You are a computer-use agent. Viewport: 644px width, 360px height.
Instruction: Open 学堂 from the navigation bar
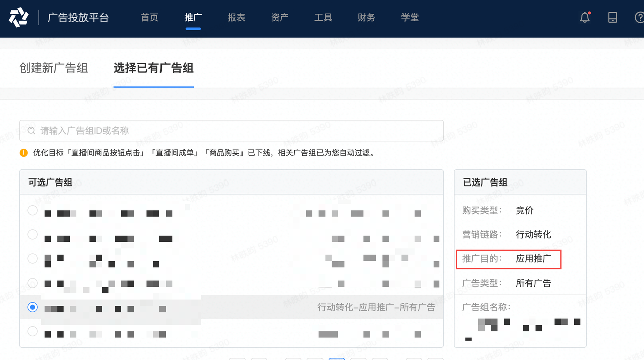(410, 17)
